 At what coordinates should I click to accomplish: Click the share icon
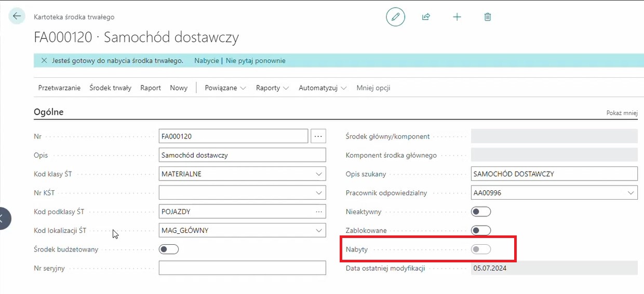(426, 17)
